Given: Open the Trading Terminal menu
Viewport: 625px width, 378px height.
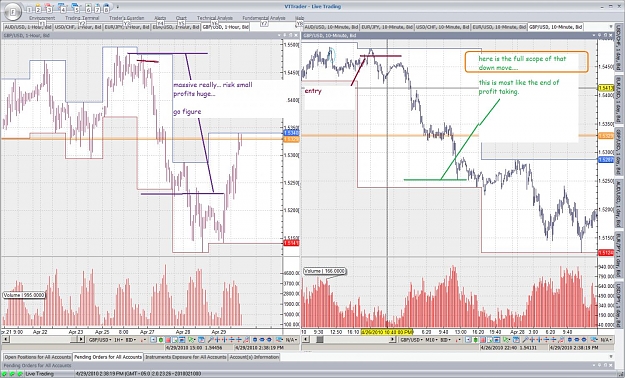Looking at the screenshot, I should pos(82,18).
